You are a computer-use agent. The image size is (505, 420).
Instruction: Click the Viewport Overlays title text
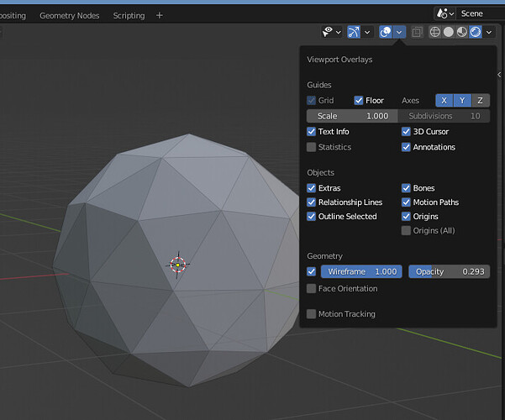click(339, 60)
